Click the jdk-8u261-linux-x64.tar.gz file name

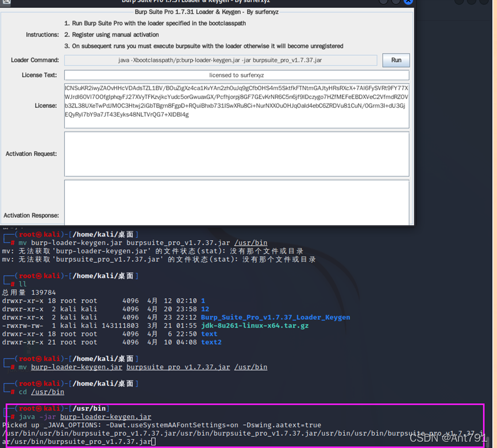click(255, 326)
